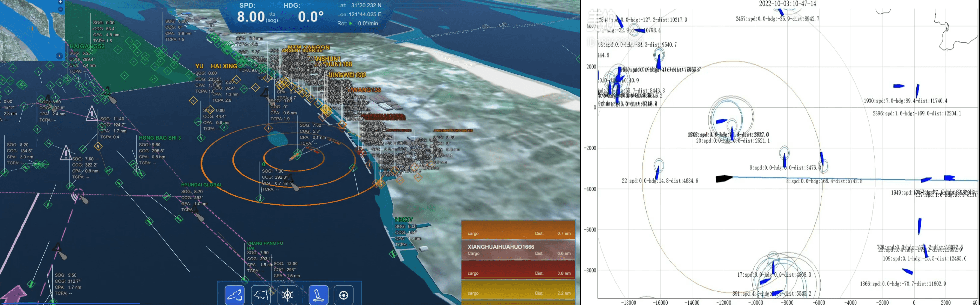Select the red cargo card with Dist 0.8 nm
Image resolution: width=980 pixels, height=305 pixels.
(x=518, y=270)
